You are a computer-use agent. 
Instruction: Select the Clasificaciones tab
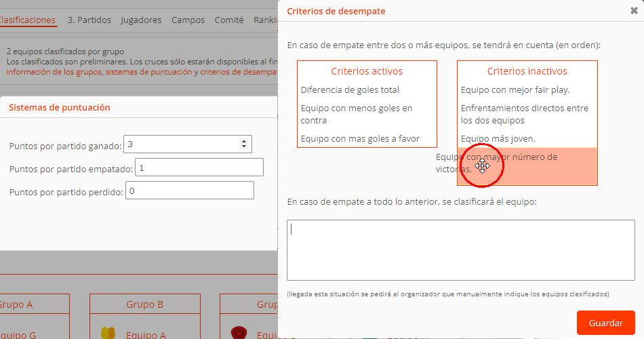coord(27,20)
